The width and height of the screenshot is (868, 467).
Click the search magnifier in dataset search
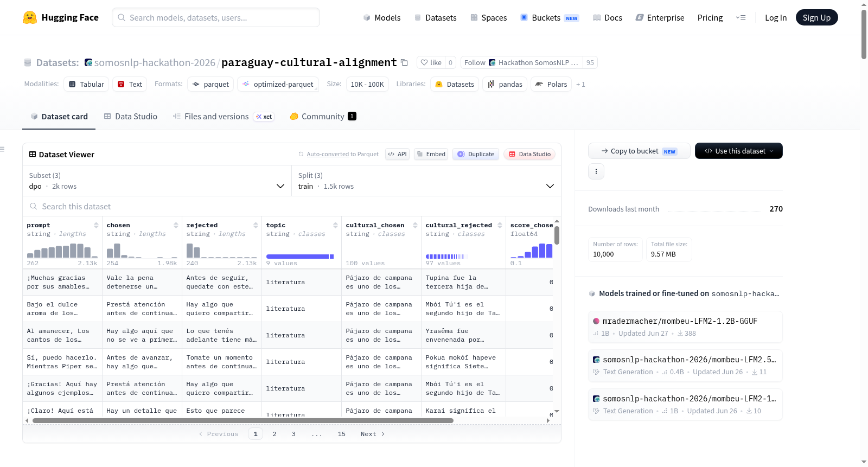[34, 207]
